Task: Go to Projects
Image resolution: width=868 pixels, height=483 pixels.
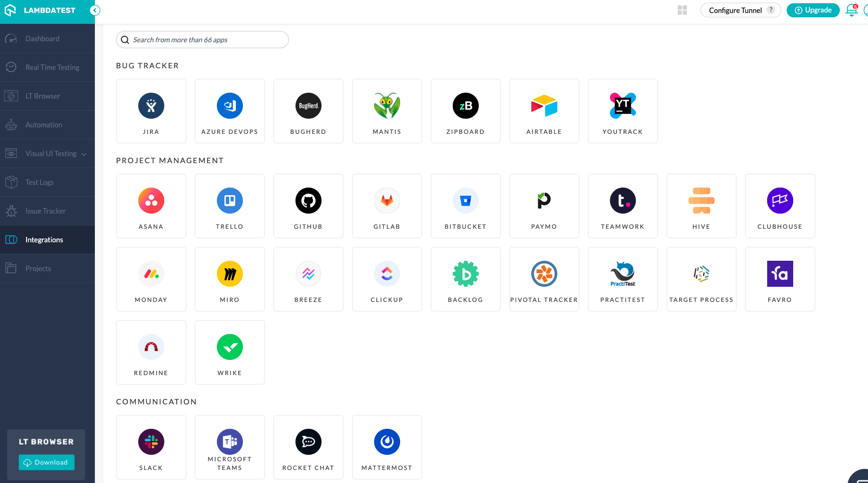Action: [x=47, y=268]
